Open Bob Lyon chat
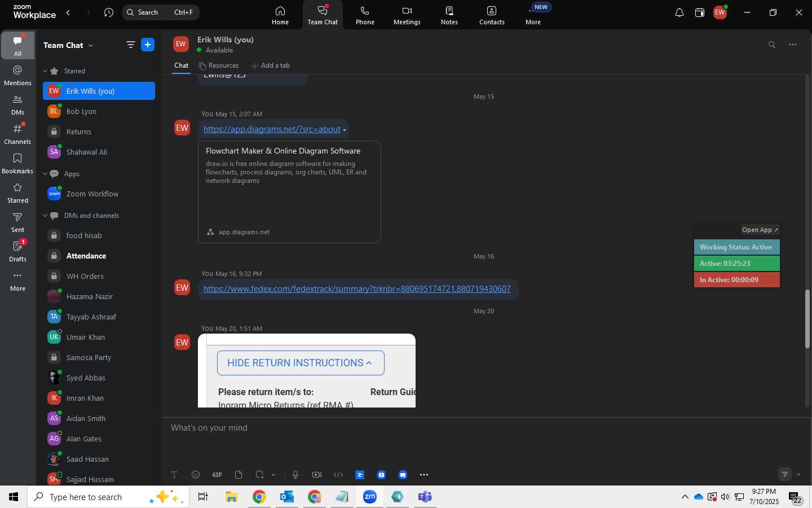 click(x=99, y=111)
